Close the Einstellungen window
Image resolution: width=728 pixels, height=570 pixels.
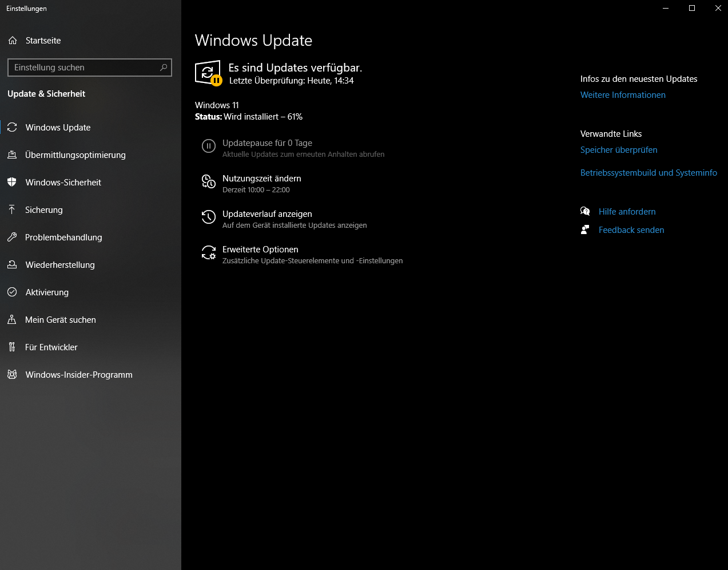pos(718,8)
